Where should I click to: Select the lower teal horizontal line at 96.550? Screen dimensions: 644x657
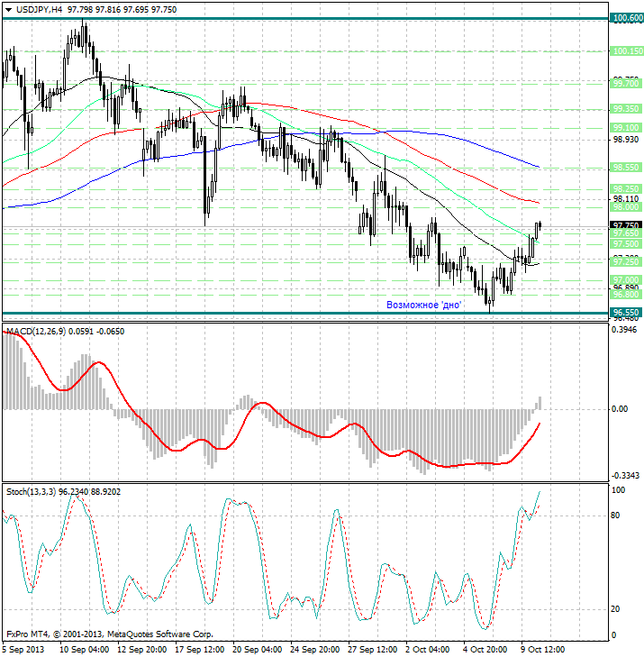(x=304, y=313)
